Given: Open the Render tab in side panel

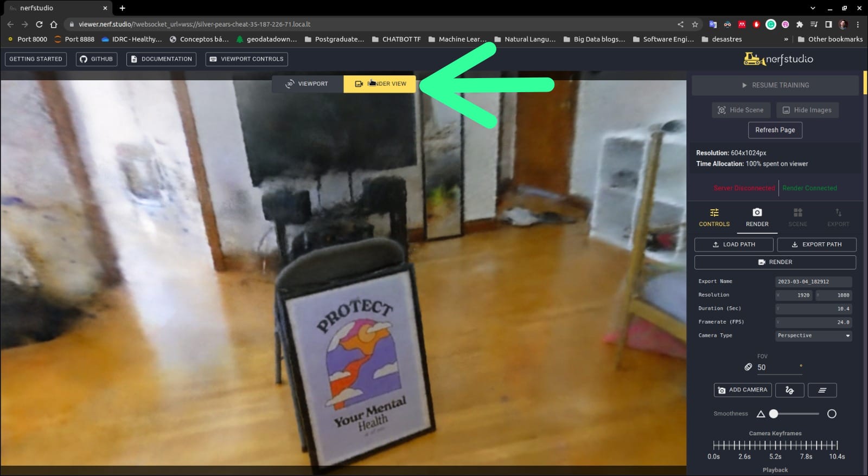Looking at the screenshot, I should [x=757, y=217].
